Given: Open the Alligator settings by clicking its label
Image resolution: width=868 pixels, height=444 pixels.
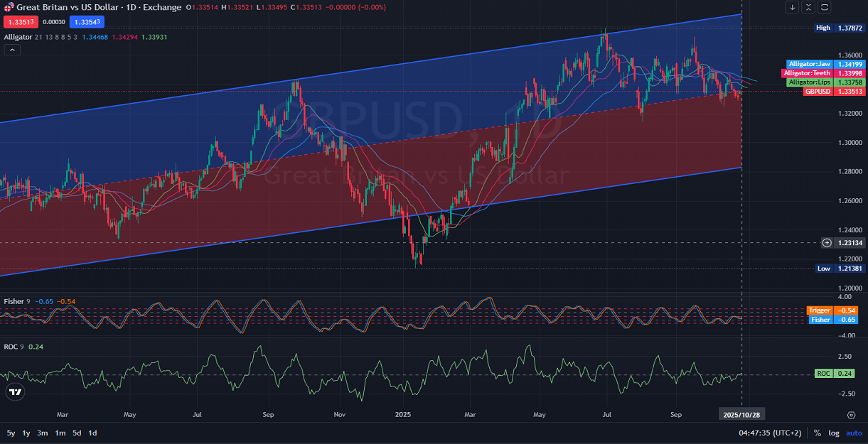Looking at the screenshot, I should [17, 37].
